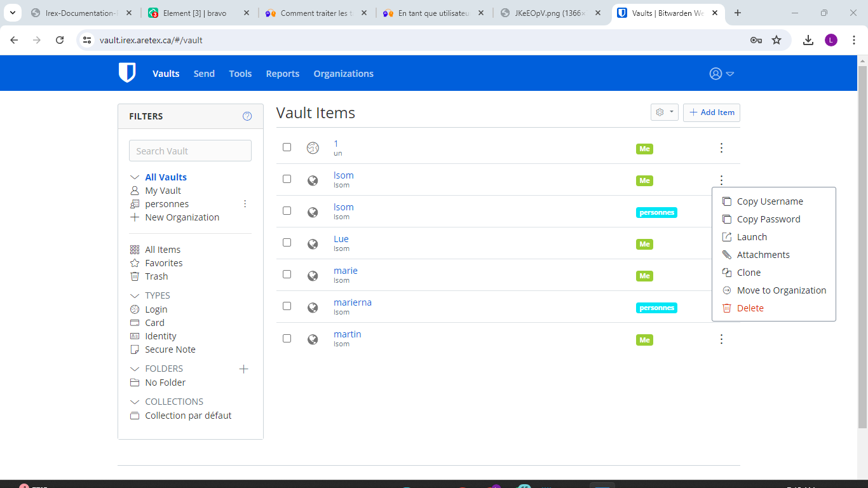
Task: Click the globe icon of the marie item
Action: (x=313, y=276)
